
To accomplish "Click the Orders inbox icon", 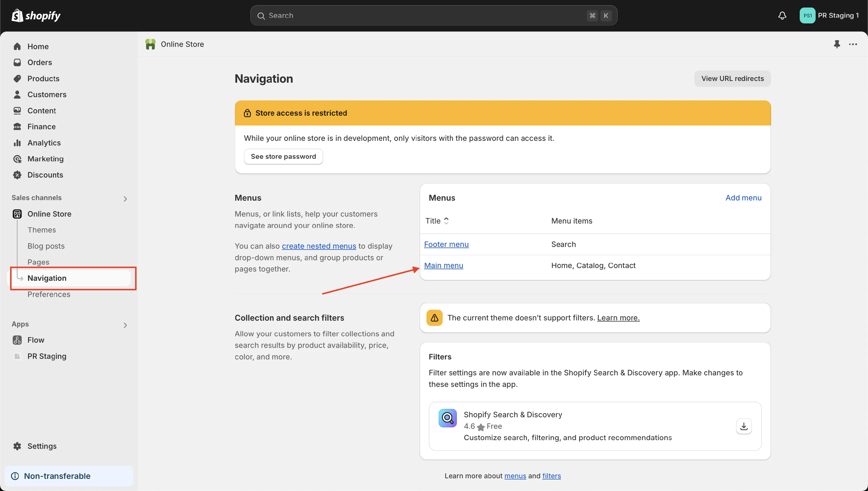I will click(x=17, y=62).
